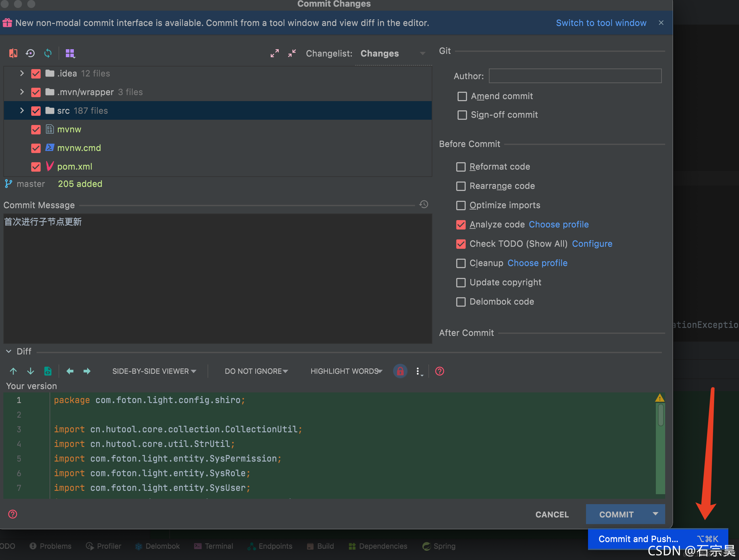Uncheck the pom.xml checkbox
The width and height of the screenshot is (739, 560).
point(36,166)
